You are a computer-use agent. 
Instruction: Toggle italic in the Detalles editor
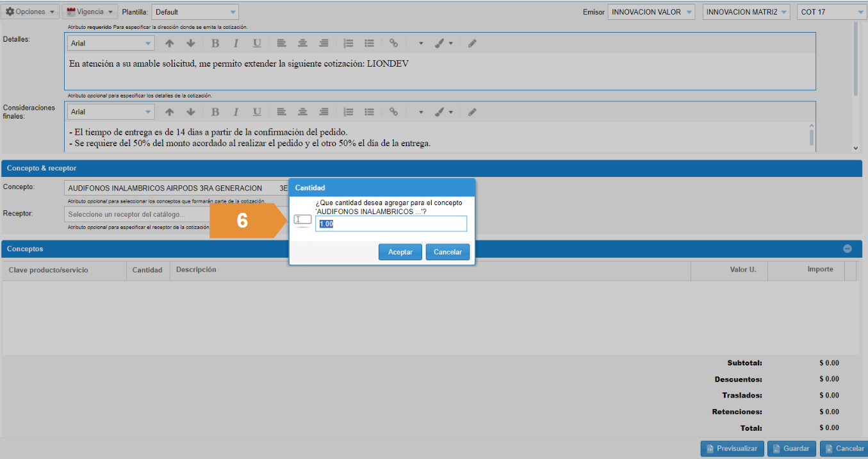coord(236,44)
